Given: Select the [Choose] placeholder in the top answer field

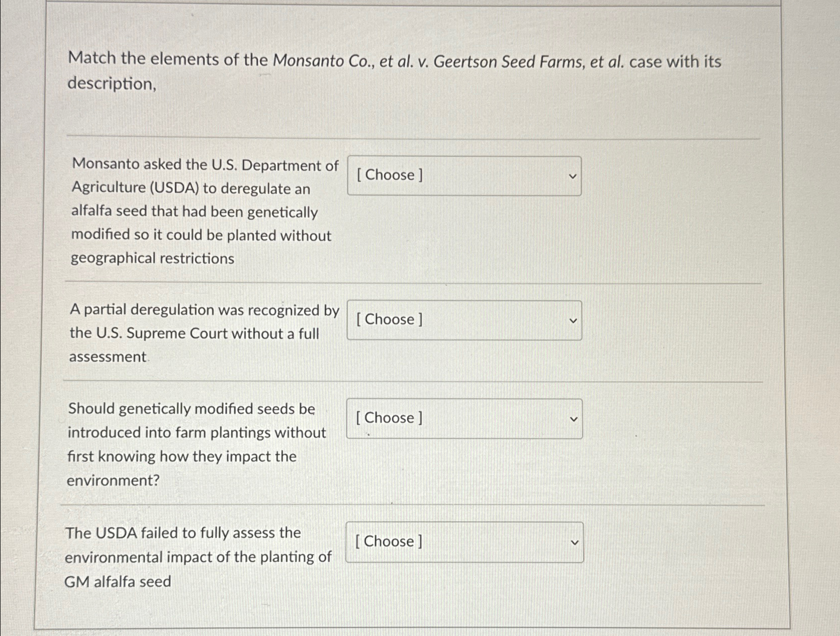Looking at the screenshot, I should pyautogui.click(x=388, y=175).
